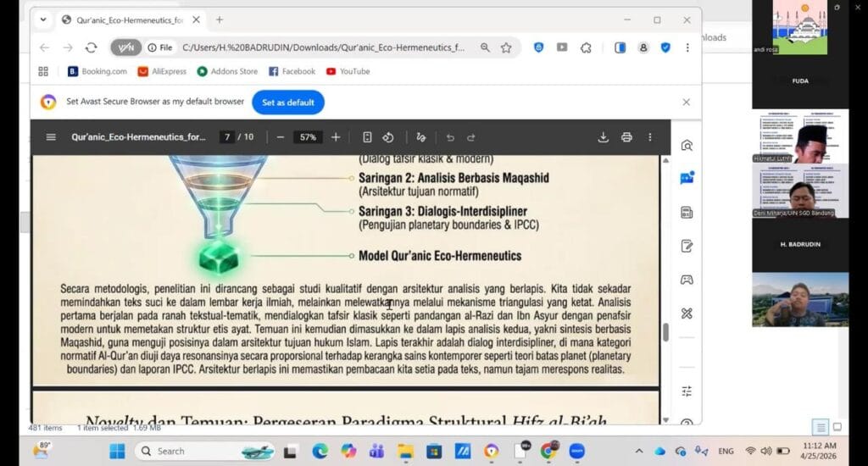The height and width of the screenshot is (466, 868).
Task: Open the tab search dropdown arrow
Action: tap(43, 19)
